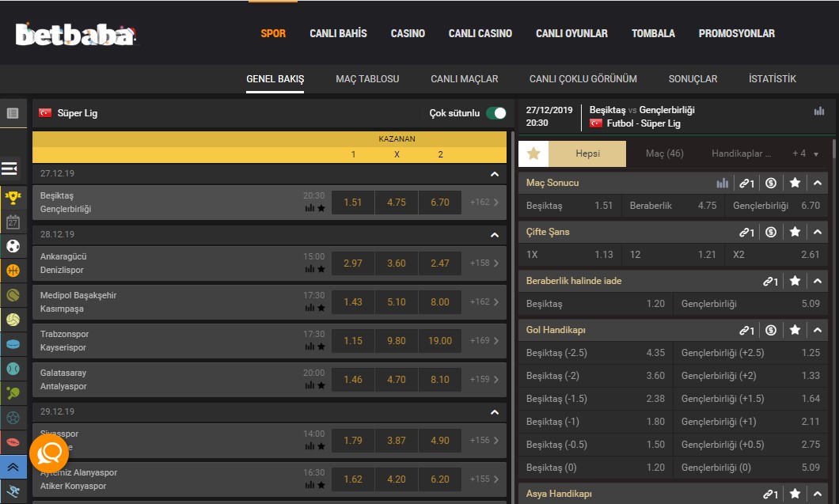Viewport: 839px width, 504px height.
Task: Collapse the Maç Sonucu market section
Action: [817, 183]
